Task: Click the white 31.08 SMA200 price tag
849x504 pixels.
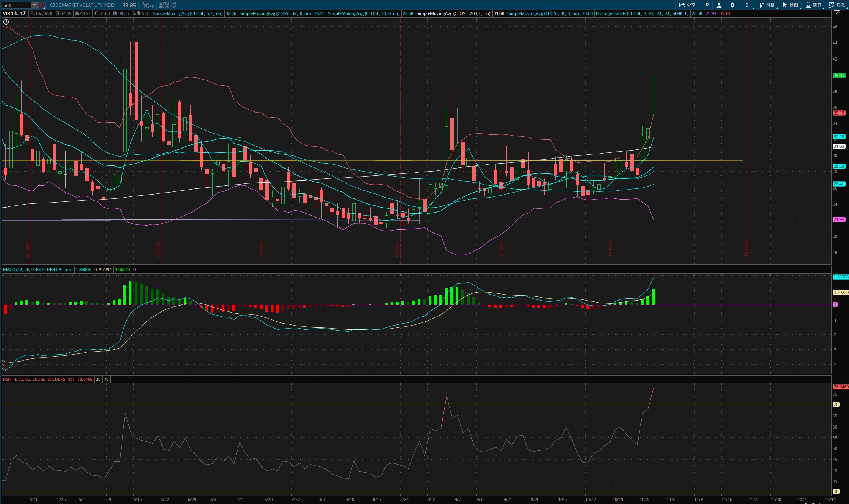Action: coord(839,146)
